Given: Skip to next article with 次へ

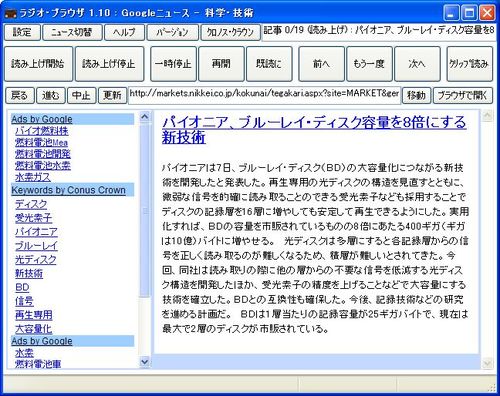Looking at the screenshot, I should (x=417, y=64).
